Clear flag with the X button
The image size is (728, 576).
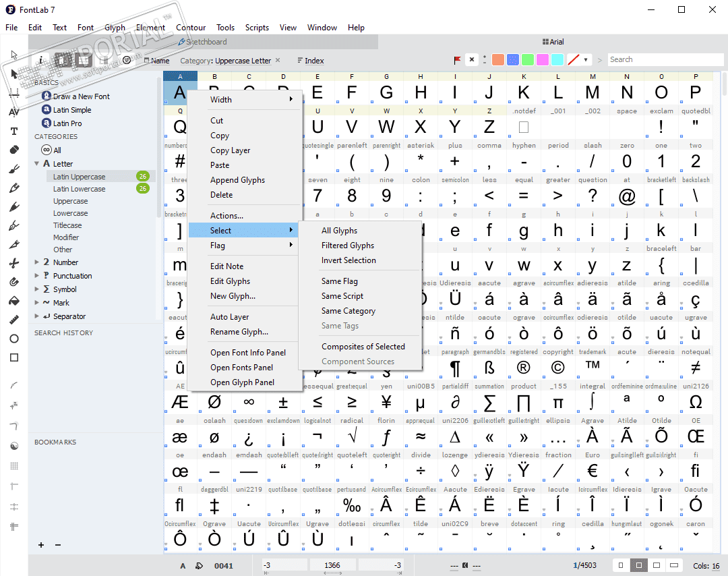472,59
